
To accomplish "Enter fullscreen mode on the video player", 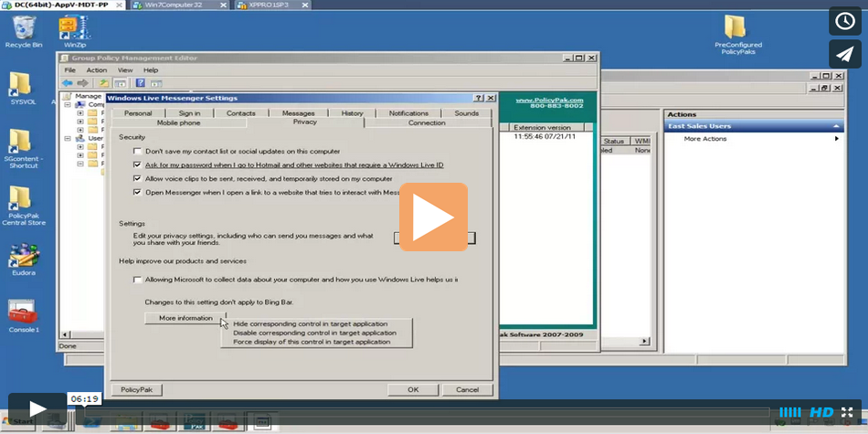I will (848, 412).
